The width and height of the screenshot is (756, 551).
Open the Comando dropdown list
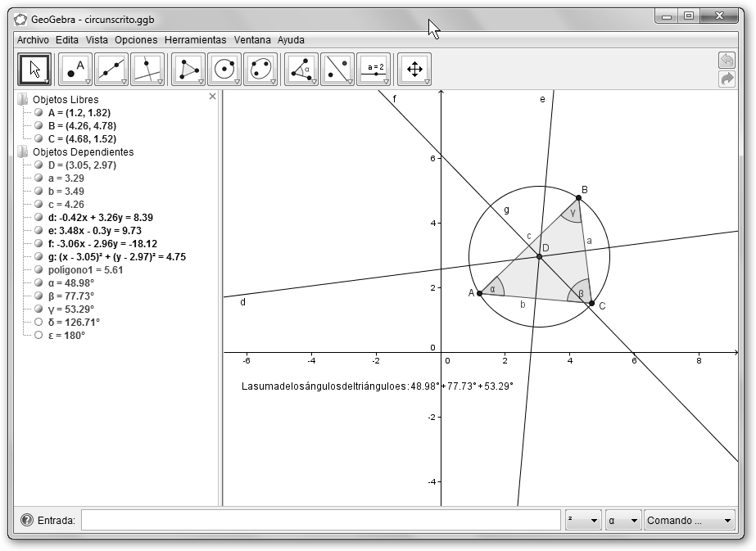(x=689, y=520)
